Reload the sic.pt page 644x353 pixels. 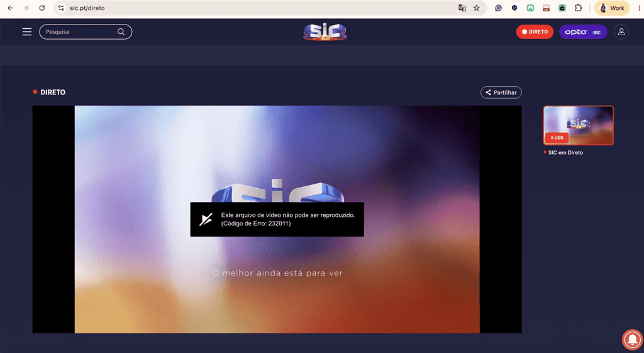point(42,8)
